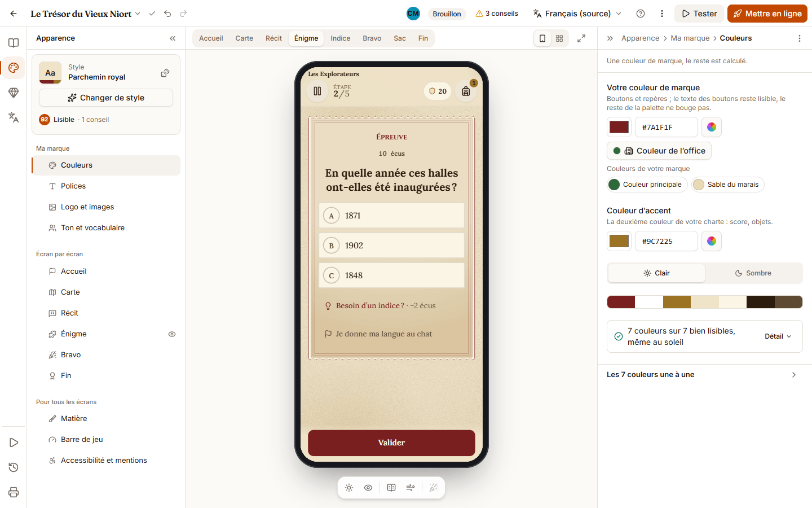Click the wind icon in preview toolbar
Screen dimensions: 812x508
pos(411,488)
